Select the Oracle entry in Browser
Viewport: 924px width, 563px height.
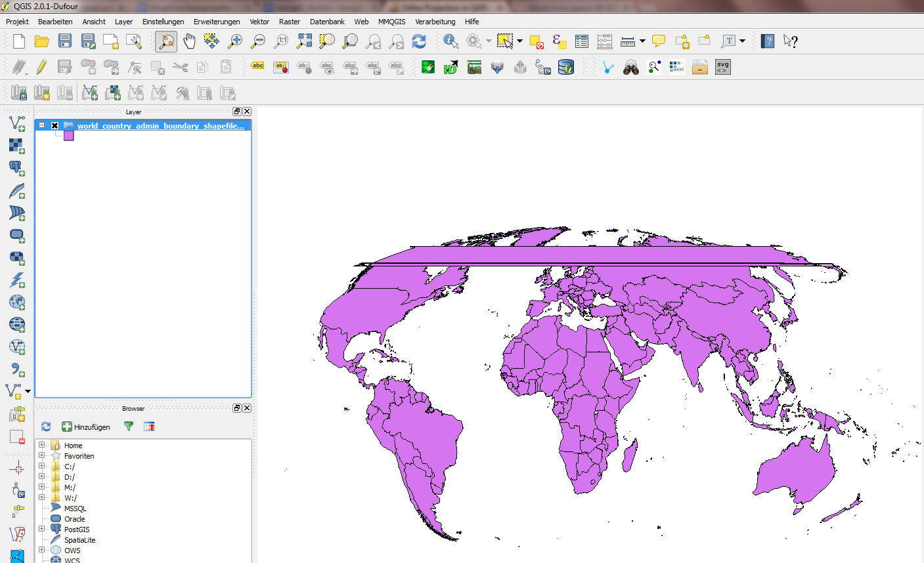(74, 518)
